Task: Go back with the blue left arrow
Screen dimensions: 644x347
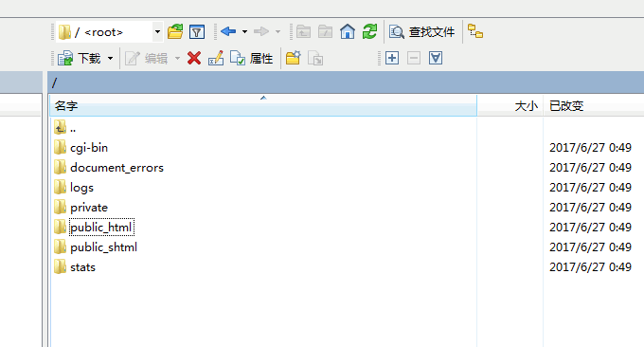Action: tap(228, 31)
